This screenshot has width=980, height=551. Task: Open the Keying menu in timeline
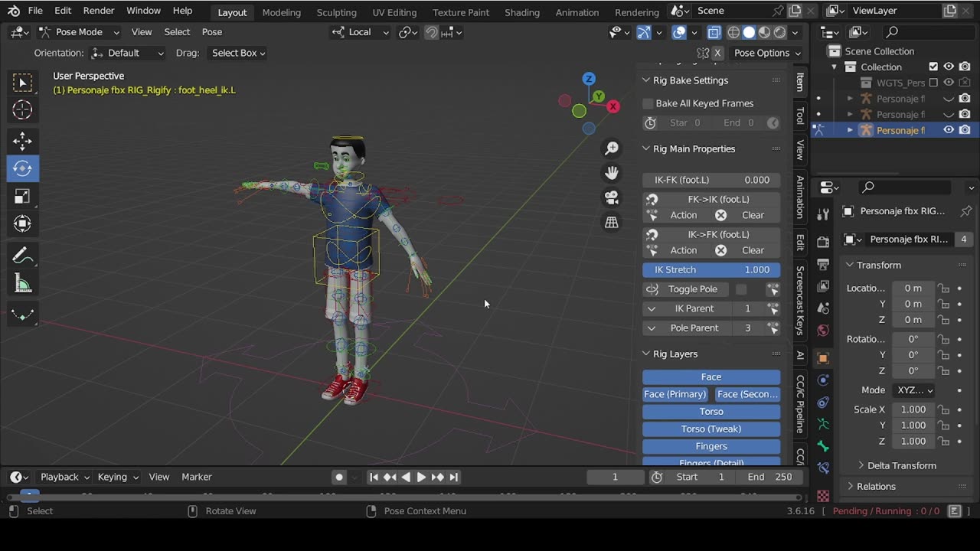click(118, 477)
